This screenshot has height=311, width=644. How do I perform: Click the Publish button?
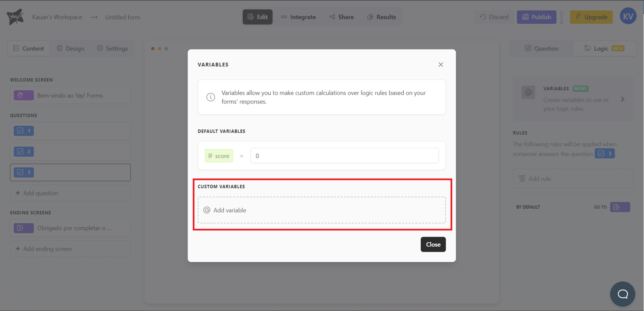point(537,17)
